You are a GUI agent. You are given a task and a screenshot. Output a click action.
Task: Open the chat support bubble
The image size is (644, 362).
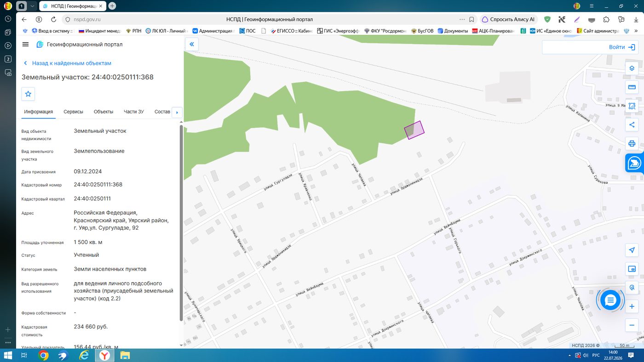610,300
